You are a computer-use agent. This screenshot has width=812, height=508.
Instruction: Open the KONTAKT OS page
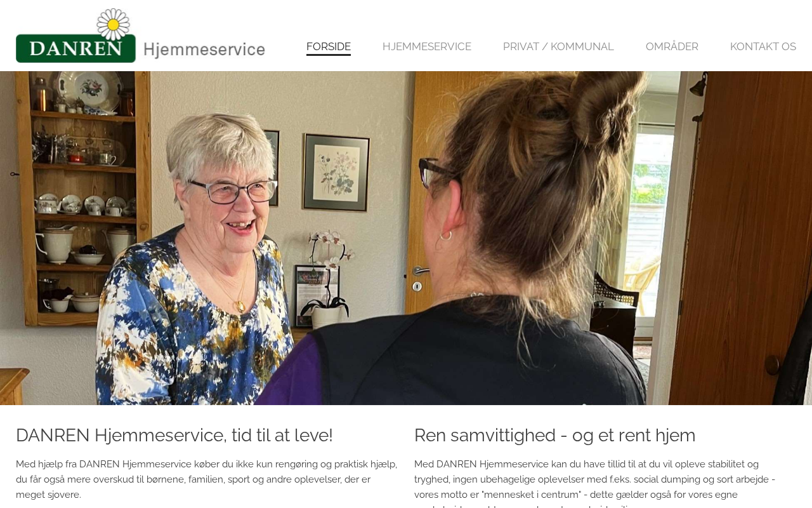(x=763, y=46)
